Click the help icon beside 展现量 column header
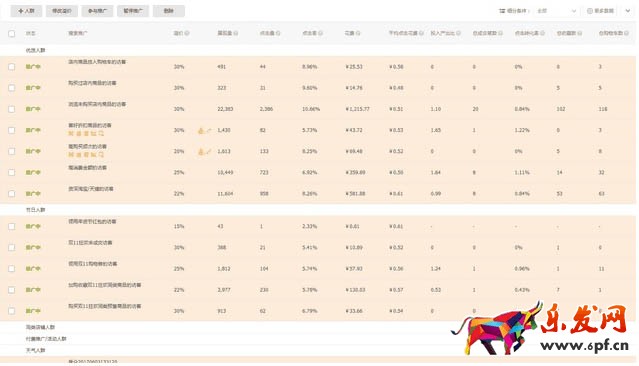Screen dimensions: 639x366 pyautogui.click(x=236, y=33)
